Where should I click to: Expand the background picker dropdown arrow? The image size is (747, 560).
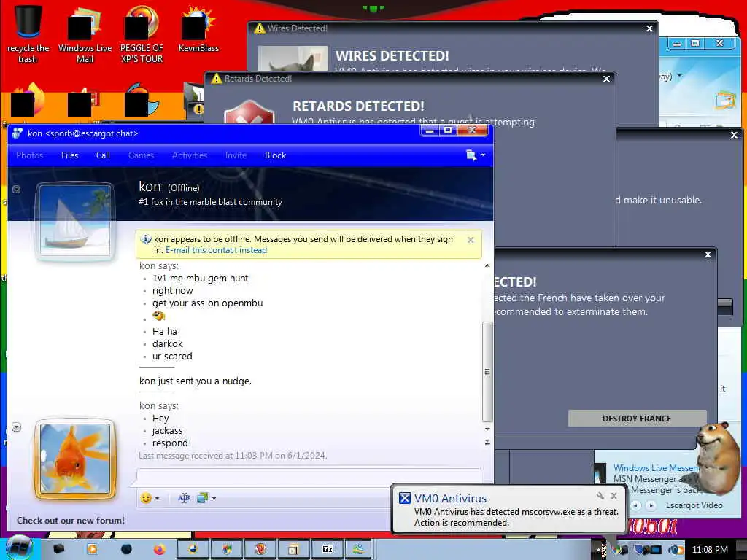point(214,499)
